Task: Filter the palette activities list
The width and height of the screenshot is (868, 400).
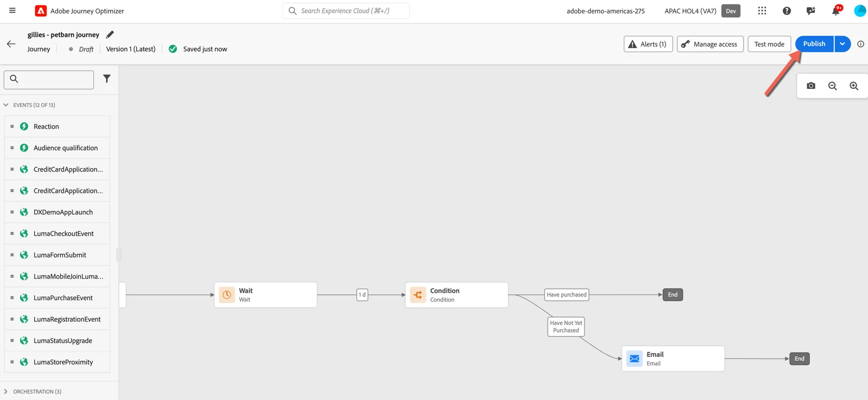Action: (107, 79)
